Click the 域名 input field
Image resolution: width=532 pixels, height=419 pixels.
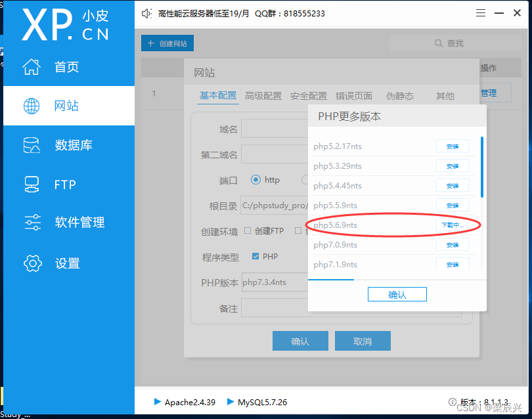click(275, 128)
